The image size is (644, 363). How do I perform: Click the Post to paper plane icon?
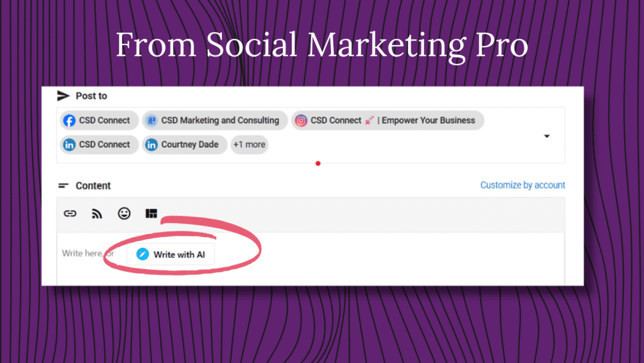pos(63,96)
